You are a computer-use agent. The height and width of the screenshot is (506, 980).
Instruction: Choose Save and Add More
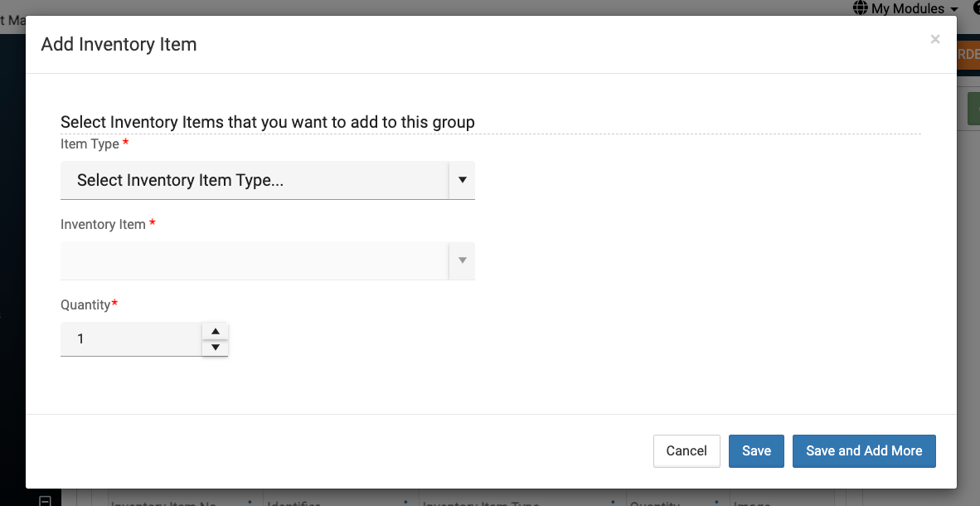coord(864,451)
